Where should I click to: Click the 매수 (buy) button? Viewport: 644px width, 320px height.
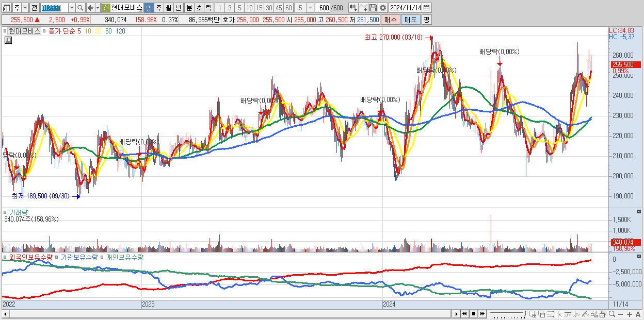click(391, 20)
